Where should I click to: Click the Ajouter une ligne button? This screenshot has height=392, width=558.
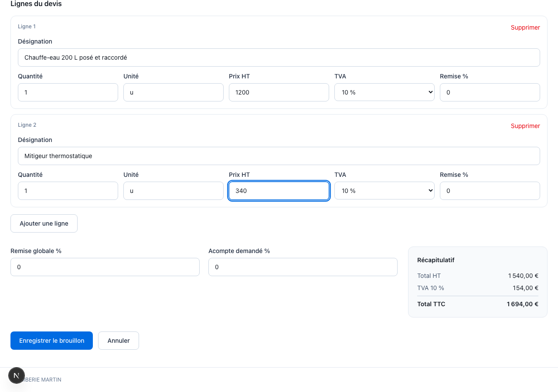coord(44,223)
